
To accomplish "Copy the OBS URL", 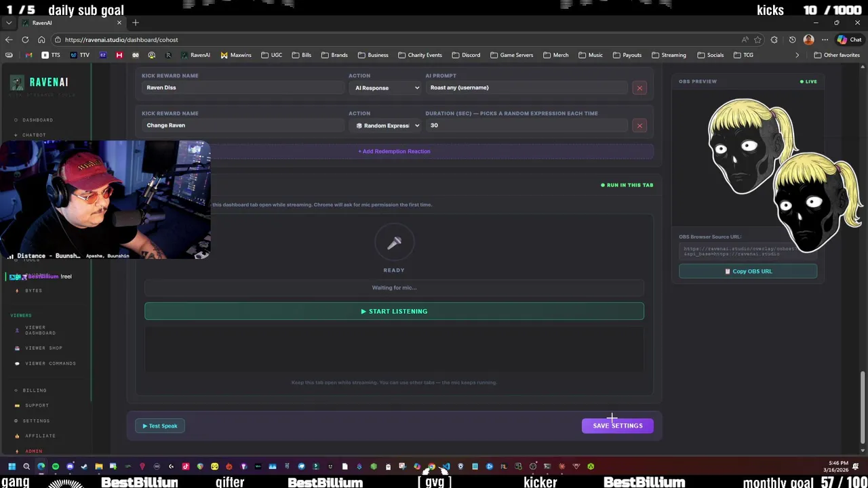I will pos(748,271).
